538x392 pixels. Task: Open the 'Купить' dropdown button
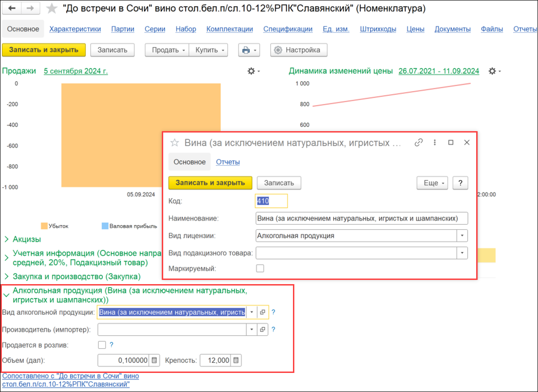(x=209, y=50)
